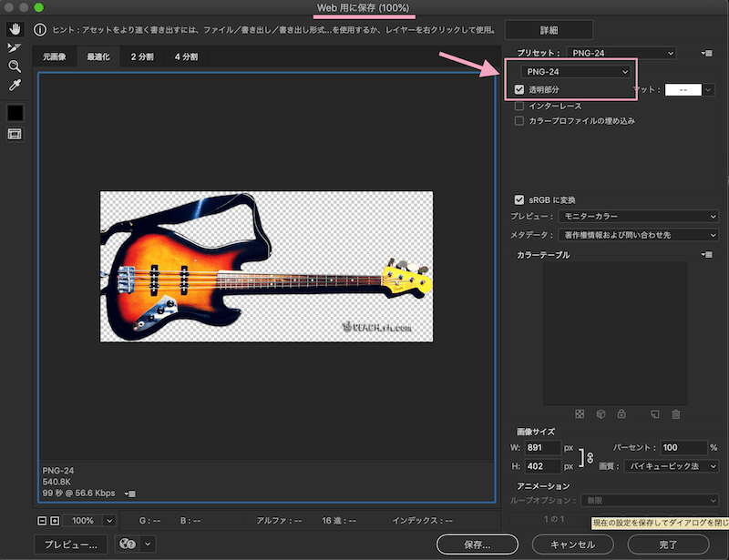Image resolution: width=729 pixels, height=560 pixels.
Task: Click the lock icon under color table
Action: (621, 414)
